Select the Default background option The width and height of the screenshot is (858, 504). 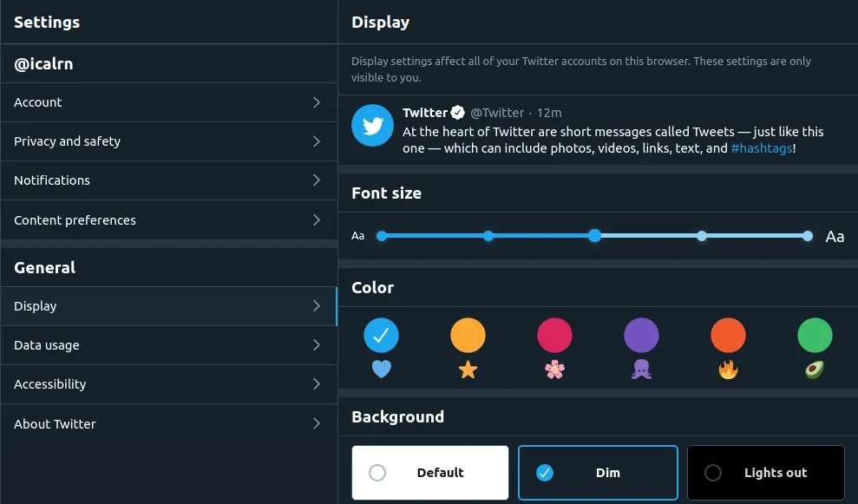pos(429,472)
